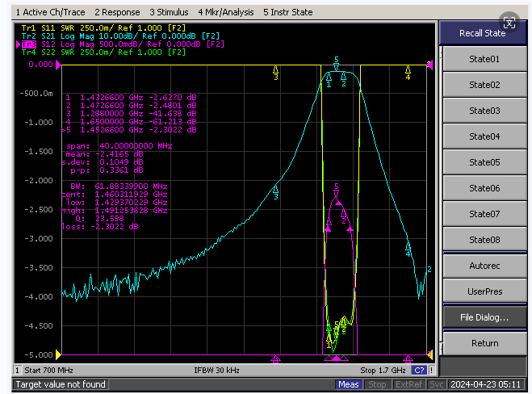Click the exclamation warning icon near Stop frequency
Viewport: 532px width, 394px height.
(x=432, y=371)
